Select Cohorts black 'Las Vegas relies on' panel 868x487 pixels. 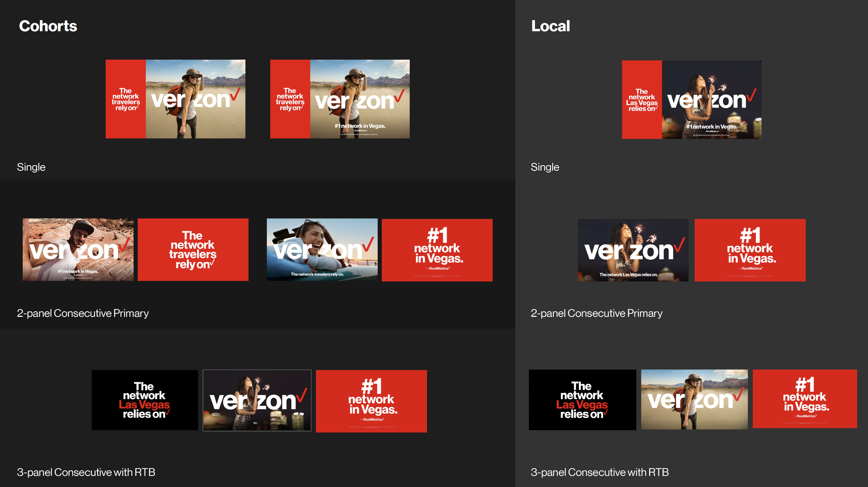click(145, 400)
